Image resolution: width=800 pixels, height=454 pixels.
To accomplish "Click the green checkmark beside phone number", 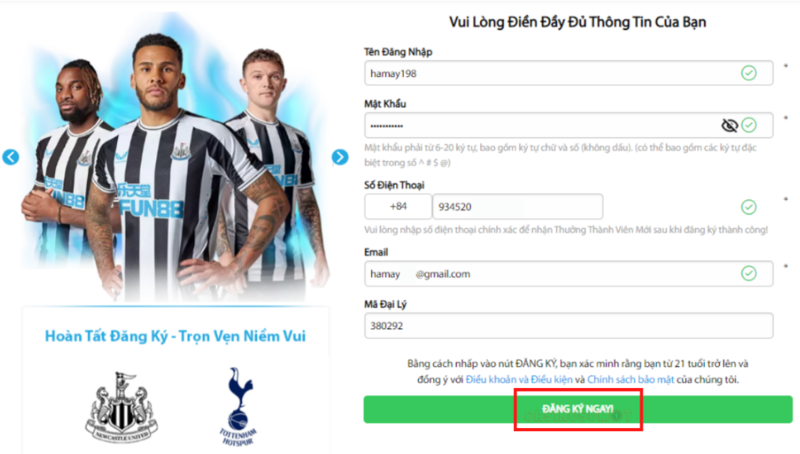I will [x=748, y=207].
